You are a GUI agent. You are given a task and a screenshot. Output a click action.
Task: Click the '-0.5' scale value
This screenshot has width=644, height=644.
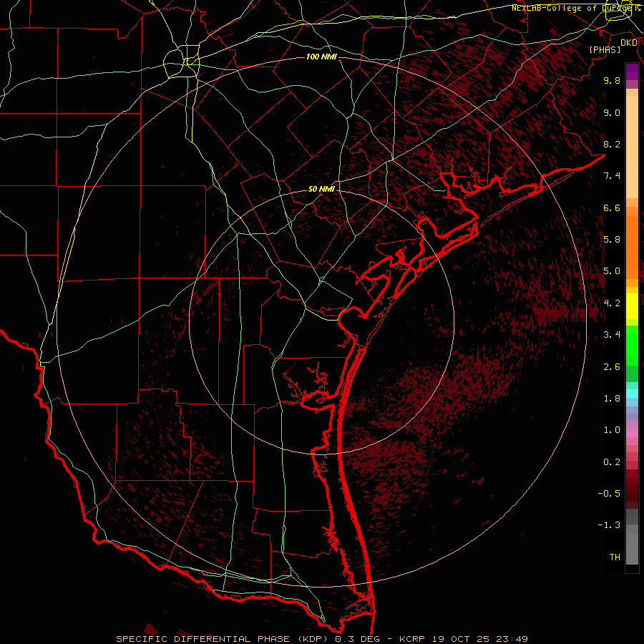point(609,494)
